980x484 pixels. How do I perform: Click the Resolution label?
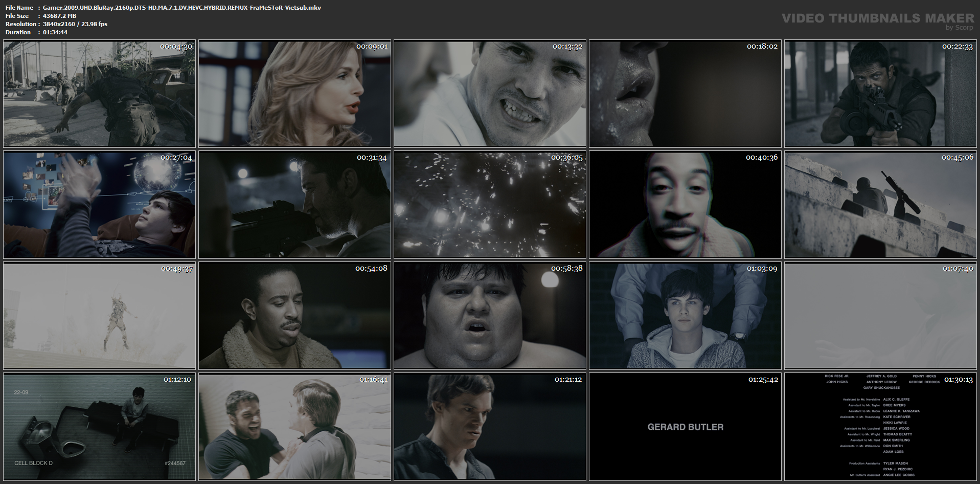pyautogui.click(x=21, y=24)
